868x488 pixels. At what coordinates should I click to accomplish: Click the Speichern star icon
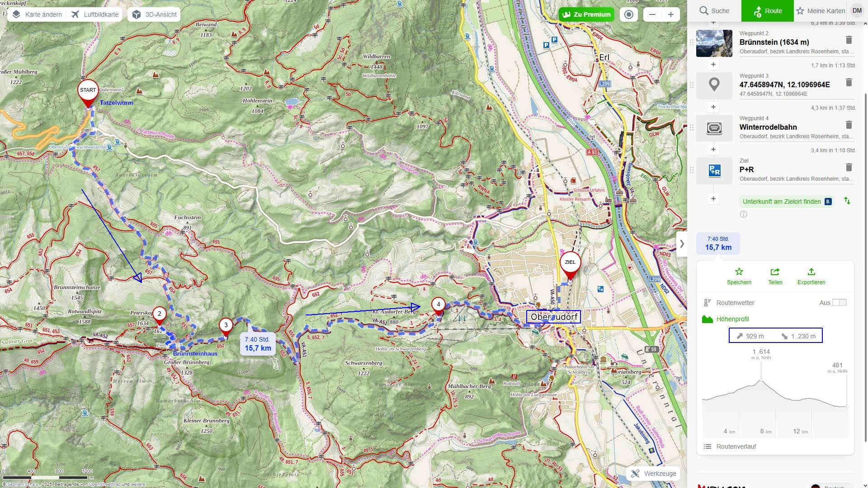coord(739,272)
